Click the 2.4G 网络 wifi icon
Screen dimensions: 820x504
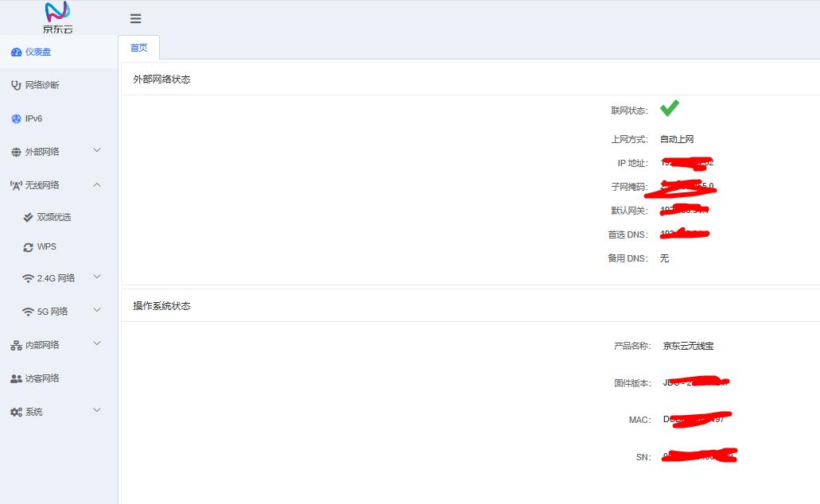click(28, 279)
